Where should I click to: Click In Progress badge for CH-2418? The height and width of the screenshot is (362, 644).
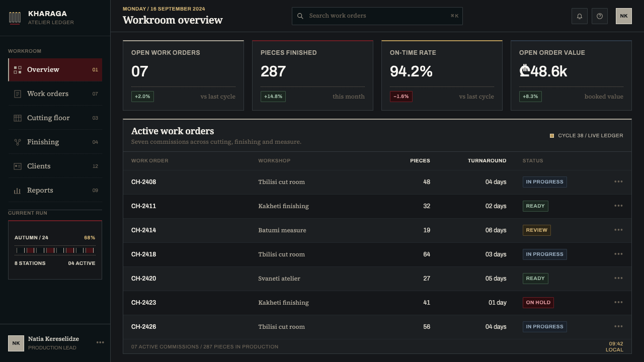(544, 254)
